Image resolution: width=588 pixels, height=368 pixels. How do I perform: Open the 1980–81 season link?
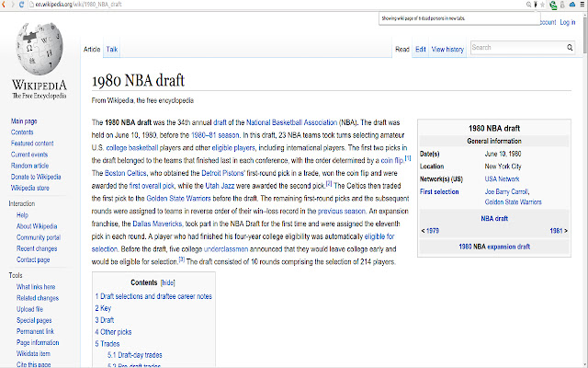[215, 135]
